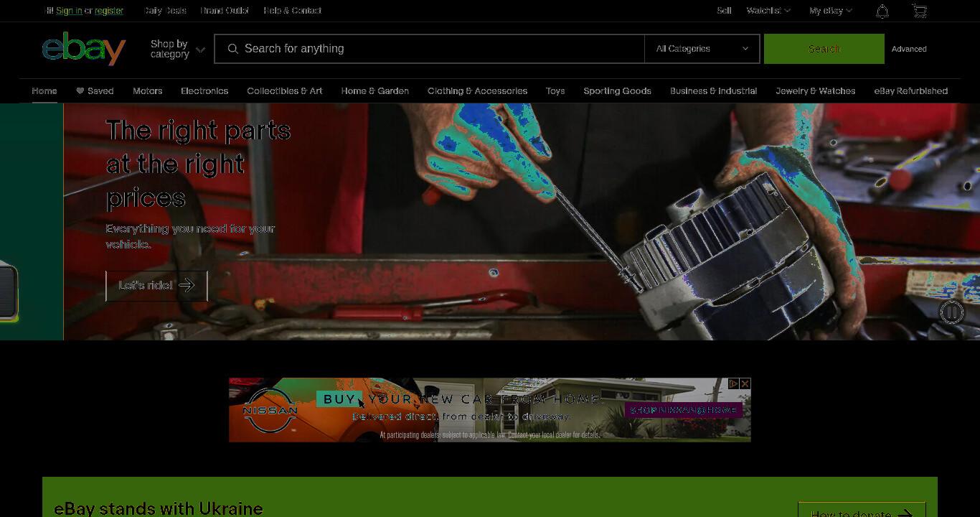Click the Sell link
980x517 pixels.
(724, 11)
